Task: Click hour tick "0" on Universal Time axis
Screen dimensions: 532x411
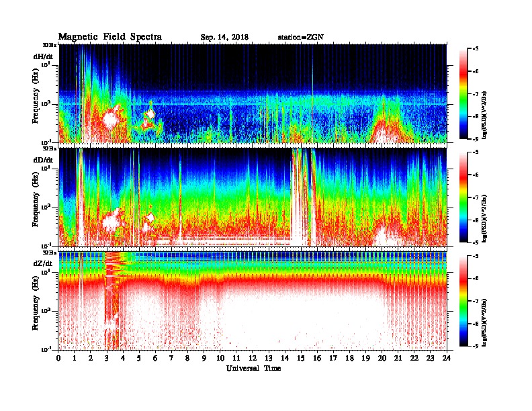Action: [x=58, y=358]
